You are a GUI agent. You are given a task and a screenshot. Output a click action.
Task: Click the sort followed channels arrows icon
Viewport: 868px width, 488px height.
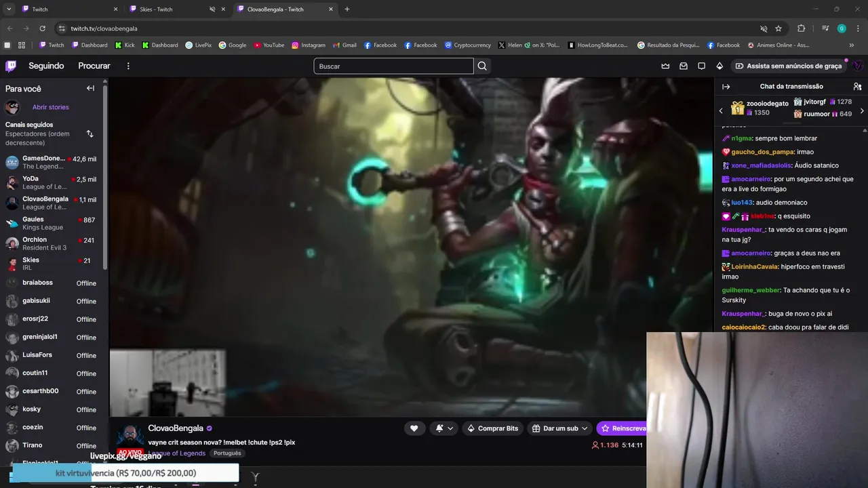coord(90,134)
